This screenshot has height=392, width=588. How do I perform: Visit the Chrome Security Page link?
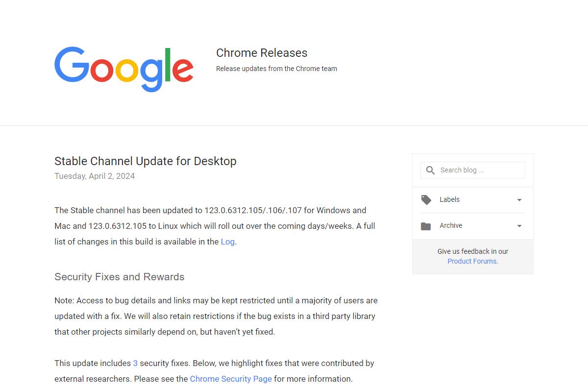[x=231, y=379]
